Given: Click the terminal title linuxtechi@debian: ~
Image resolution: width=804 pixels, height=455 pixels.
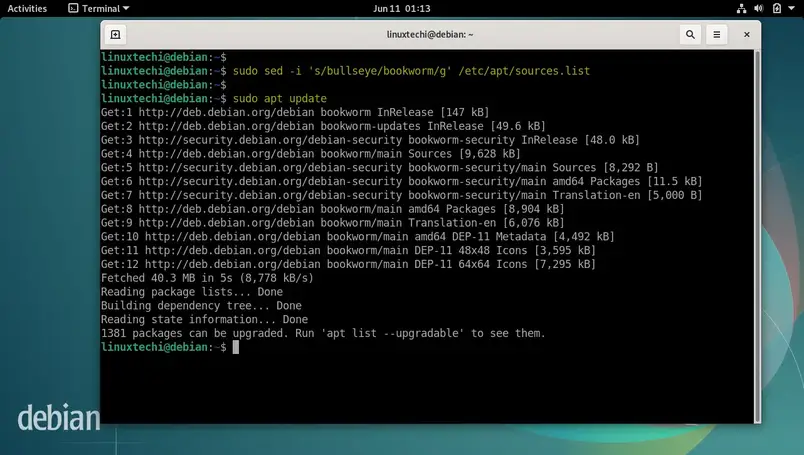Looking at the screenshot, I should pyautogui.click(x=430, y=34).
